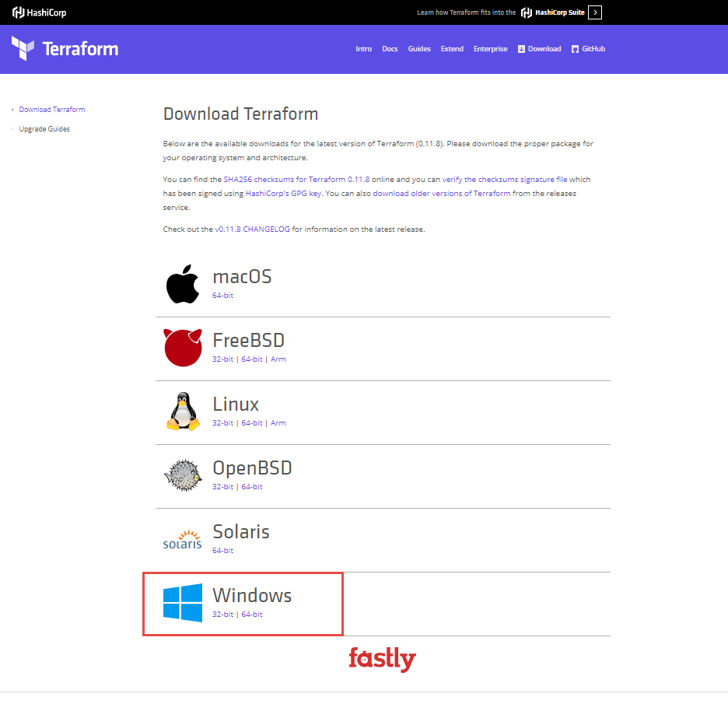Click the Terraform logo in the header

(x=65, y=49)
